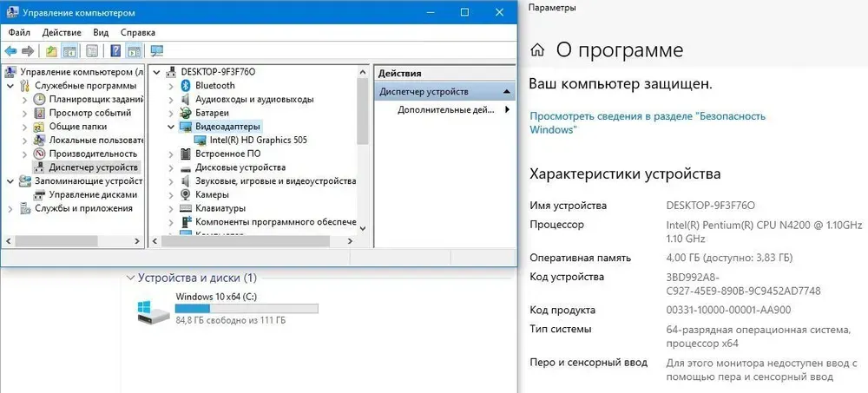Viewport: 868px width, 393px height.
Task: Click the Help icon in the toolbar
Action: pyautogui.click(x=115, y=51)
